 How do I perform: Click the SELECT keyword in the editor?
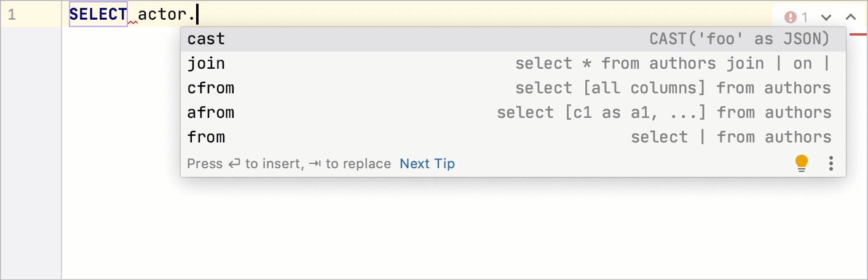98,14
